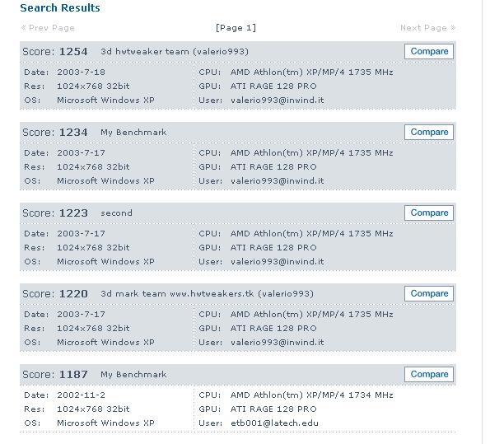
Task: Select the 3d hwtweaker team result title
Action: tap(175, 52)
